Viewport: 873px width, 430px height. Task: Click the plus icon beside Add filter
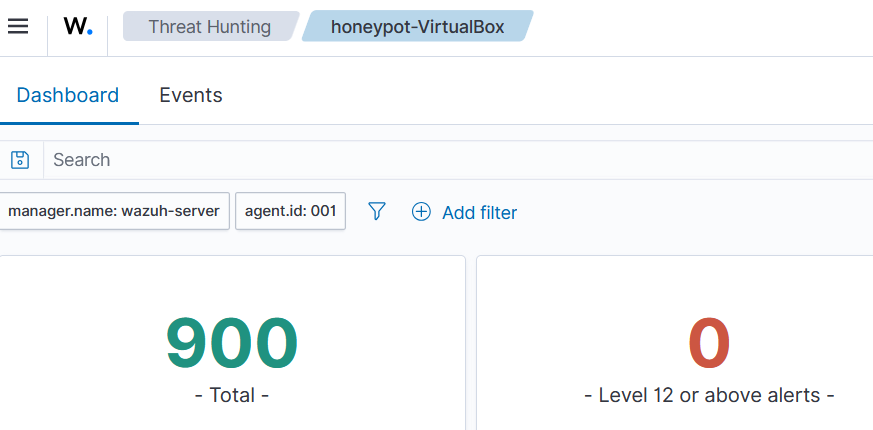[421, 212]
